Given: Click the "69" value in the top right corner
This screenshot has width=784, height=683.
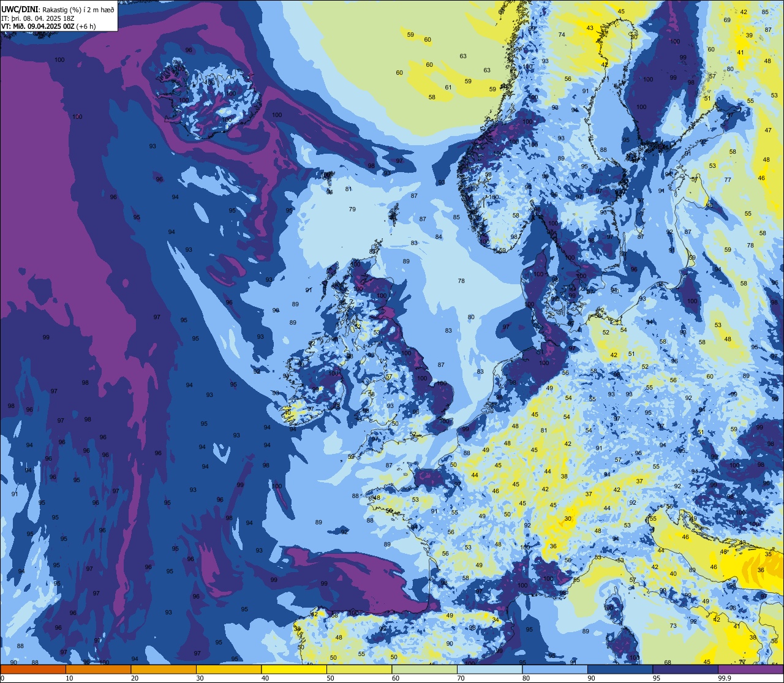Looking at the screenshot, I should click(727, 20).
